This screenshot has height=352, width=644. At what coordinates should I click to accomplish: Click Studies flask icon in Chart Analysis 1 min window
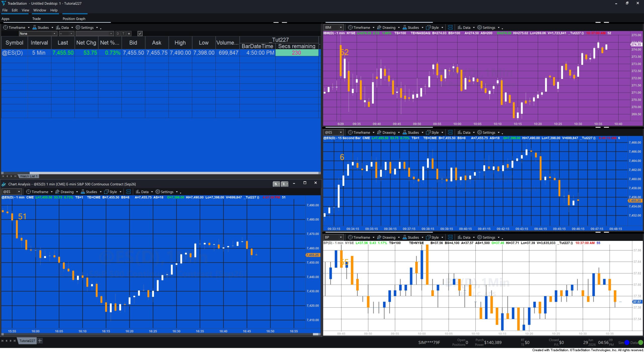point(83,192)
